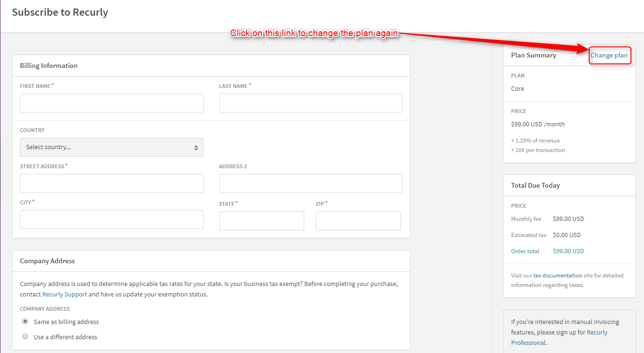Screen dimensions: 644x353
Task: Open the tax documentation link
Action: 558,276
